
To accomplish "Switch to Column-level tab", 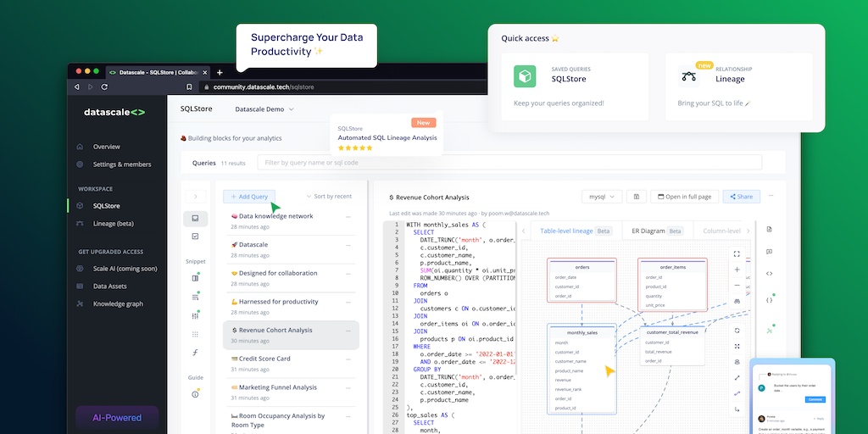I will click(721, 231).
